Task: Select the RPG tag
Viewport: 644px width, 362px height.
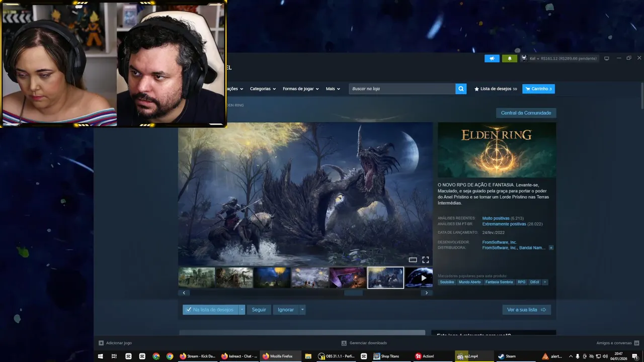Action: 521,282
